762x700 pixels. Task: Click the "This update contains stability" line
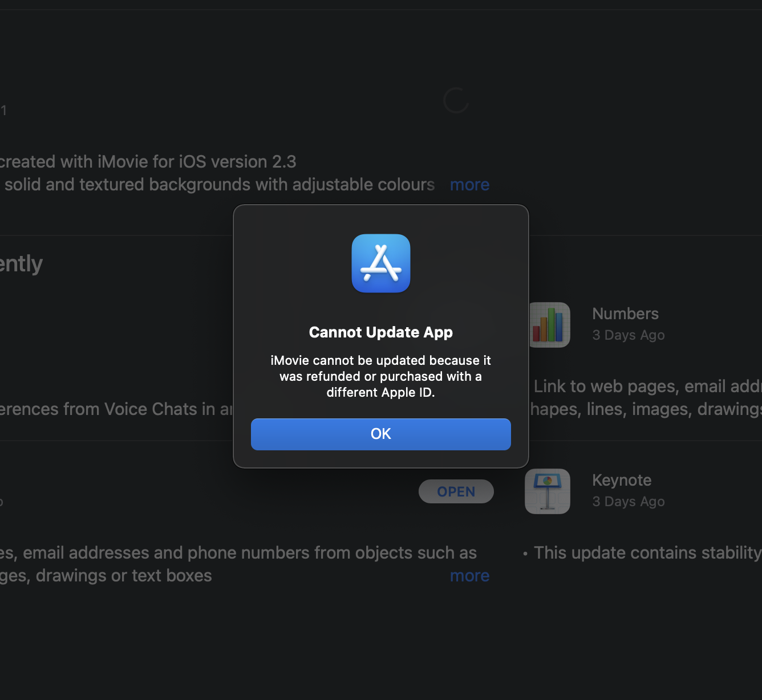tap(647, 553)
